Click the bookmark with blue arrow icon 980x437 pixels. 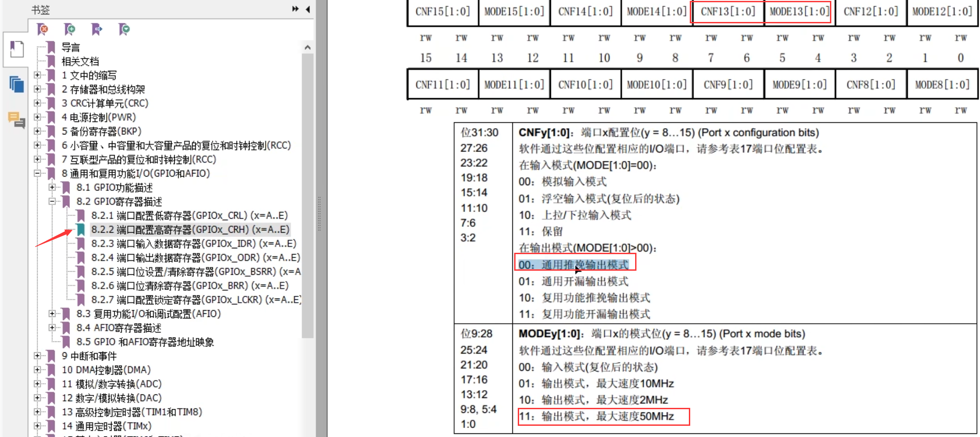click(x=97, y=30)
